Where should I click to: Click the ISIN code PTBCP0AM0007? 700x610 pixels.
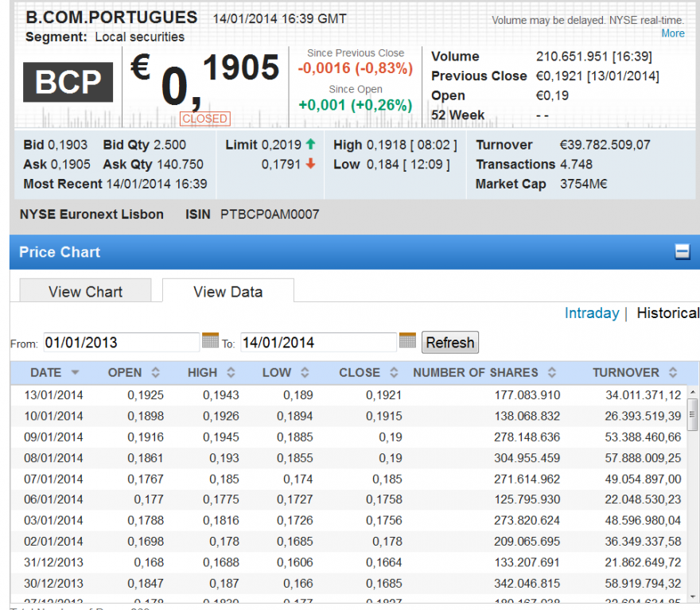270,214
